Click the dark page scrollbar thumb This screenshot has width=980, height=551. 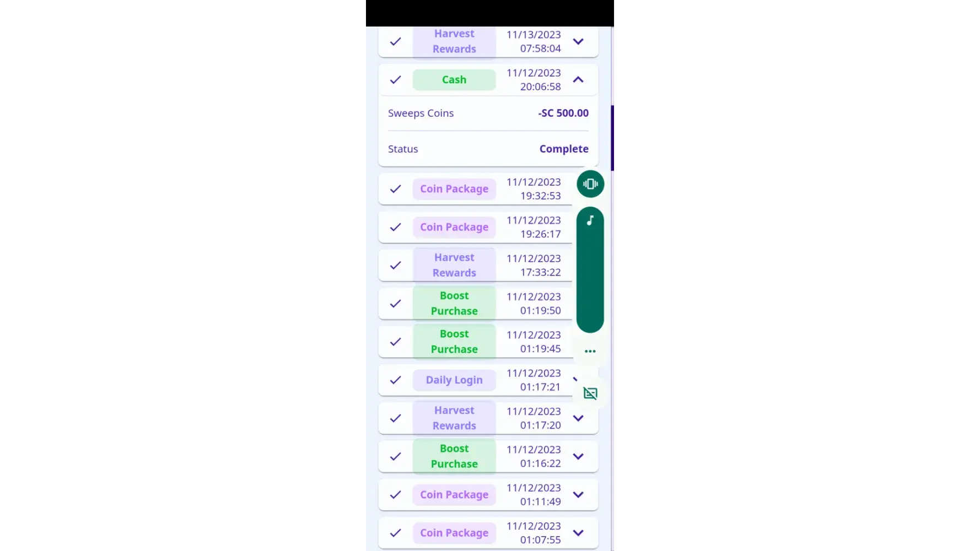coord(614,138)
